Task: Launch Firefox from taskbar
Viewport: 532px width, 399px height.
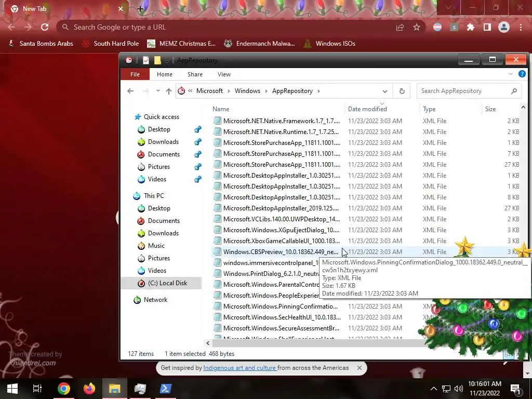Action: click(89, 389)
